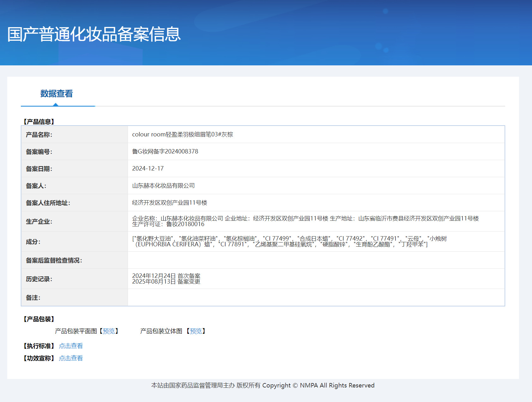Screen dimensions: 532x402
Task: Click the 功效宣称 label
Action: (39, 358)
